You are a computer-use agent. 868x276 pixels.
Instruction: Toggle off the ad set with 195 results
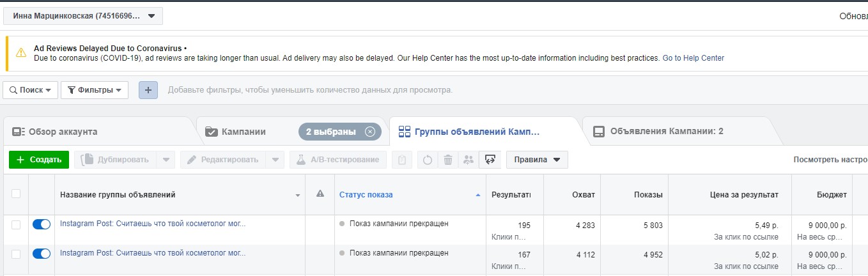tap(42, 224)
